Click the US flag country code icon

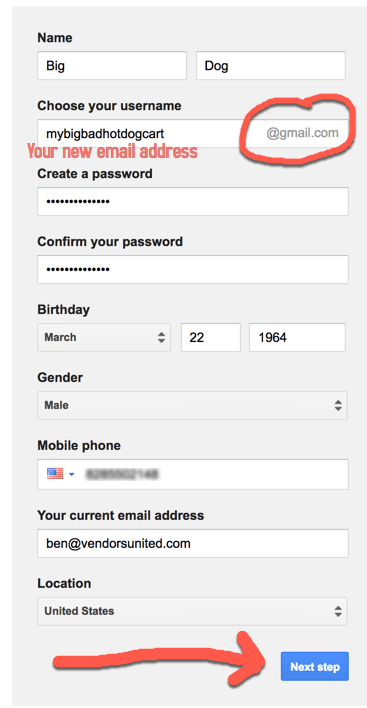pyautogui.click(x=55, y=474)
